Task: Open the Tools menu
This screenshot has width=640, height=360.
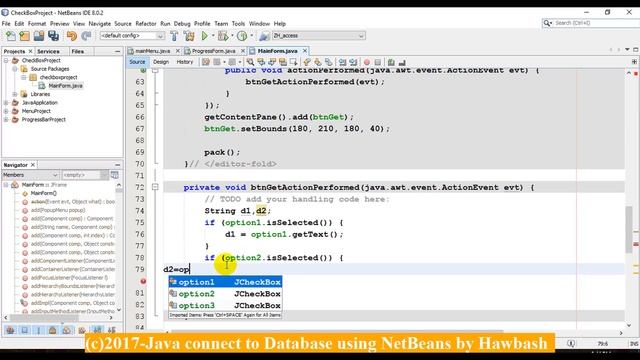Action: [238, 24]
